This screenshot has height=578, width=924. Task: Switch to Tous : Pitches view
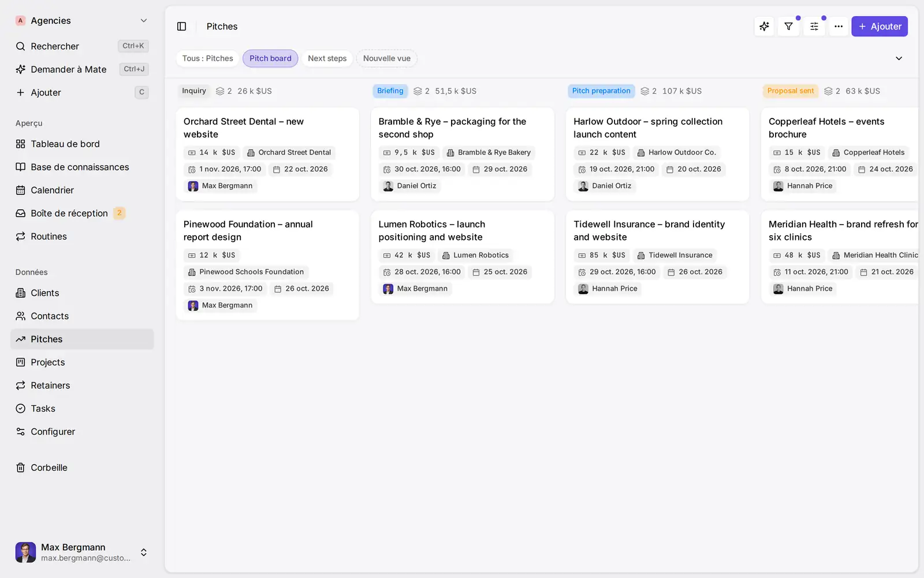pos(208,58)
